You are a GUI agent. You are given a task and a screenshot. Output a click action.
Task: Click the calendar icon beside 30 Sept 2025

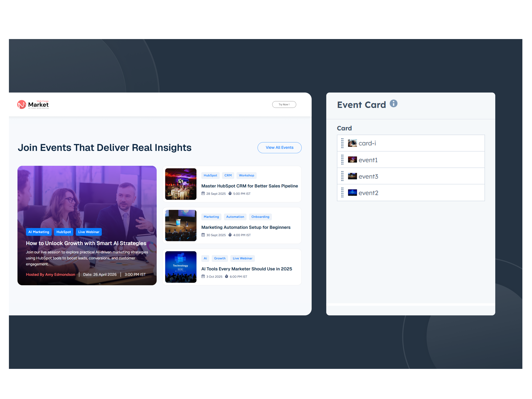(203, 235)
